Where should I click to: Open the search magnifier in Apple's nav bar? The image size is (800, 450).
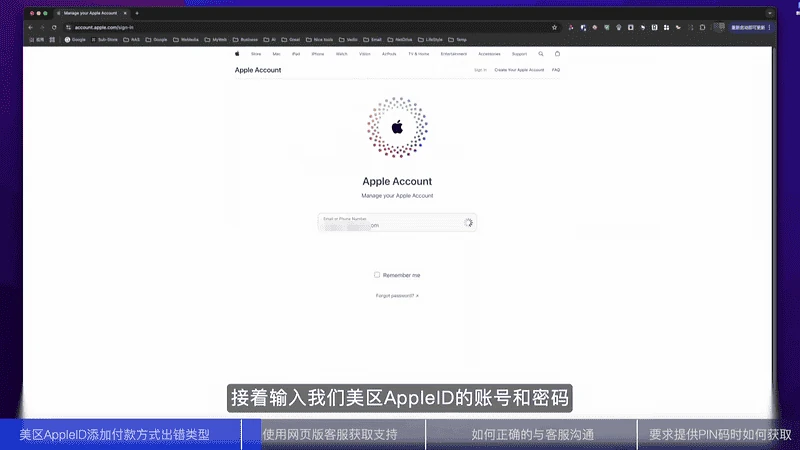(x=541, y=54)
